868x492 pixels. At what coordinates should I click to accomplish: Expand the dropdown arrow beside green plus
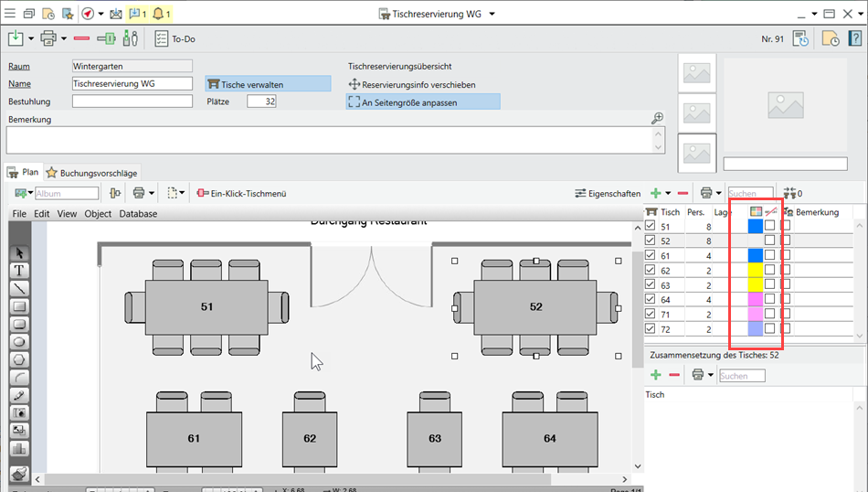(x=668, y=194)
